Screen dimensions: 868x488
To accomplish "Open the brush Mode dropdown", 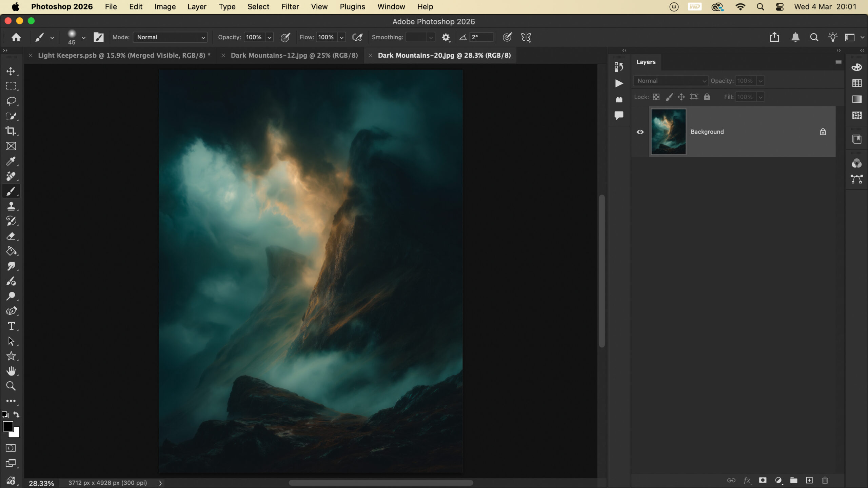I will click(x=170, y=37).
